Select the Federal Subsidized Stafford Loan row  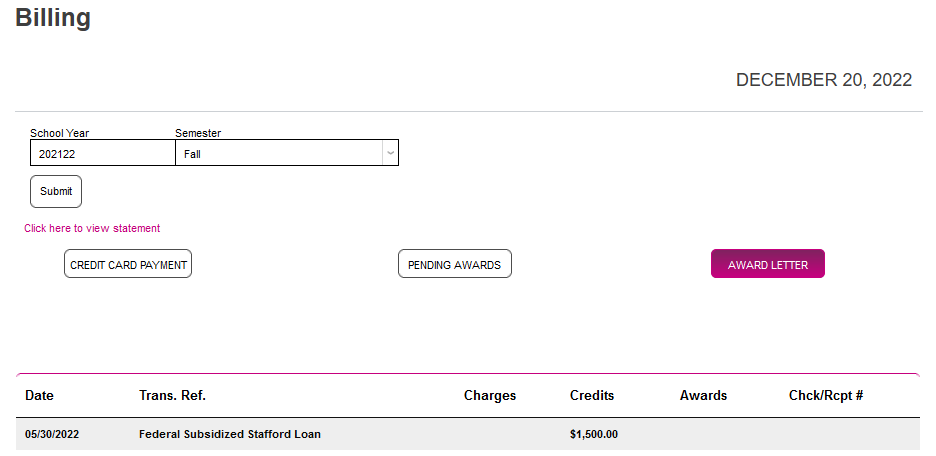pyautogui.click(x=230, y=434)
